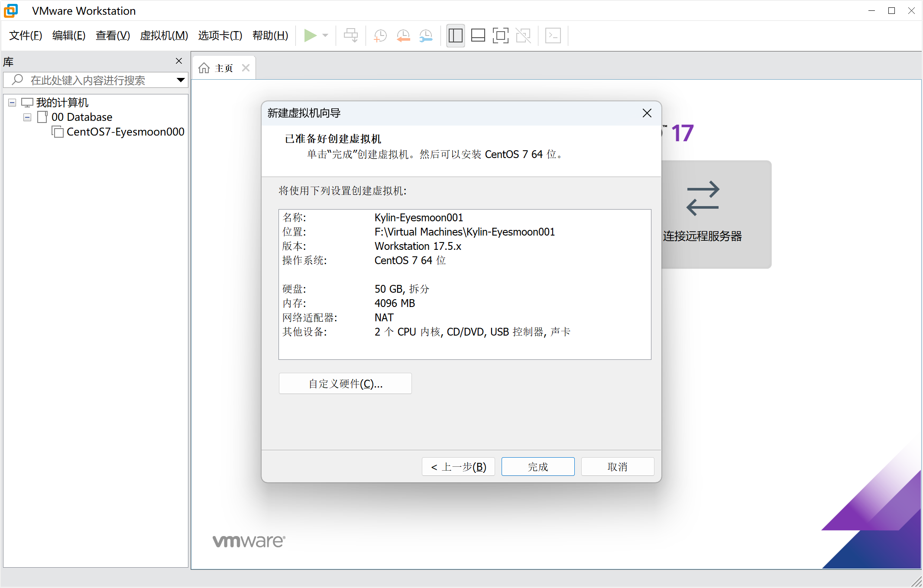Click the F:\Virtual Machines\Kylin-Eyesmoon001 location value
The image size is (923, 588).
464,232
